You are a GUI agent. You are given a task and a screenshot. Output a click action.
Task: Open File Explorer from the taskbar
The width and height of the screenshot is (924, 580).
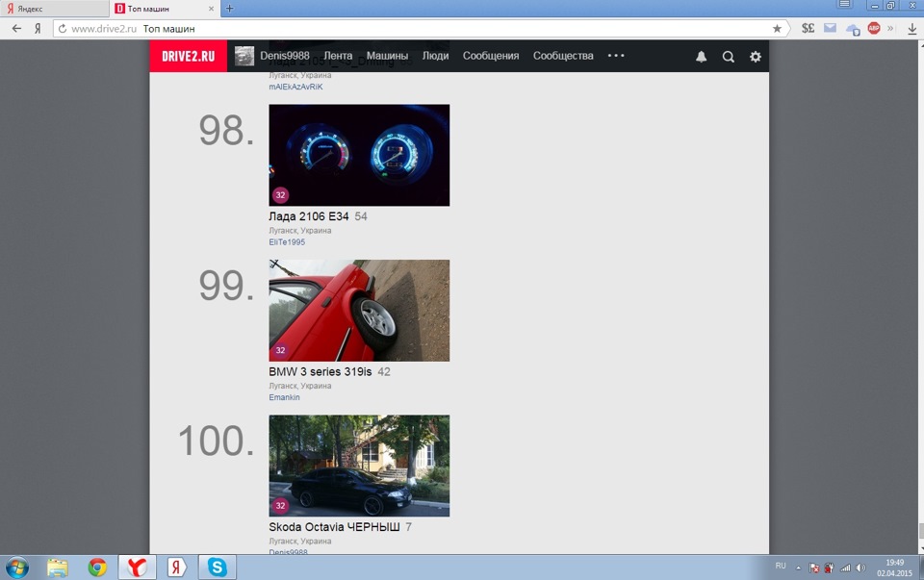(x=57, y=567)
